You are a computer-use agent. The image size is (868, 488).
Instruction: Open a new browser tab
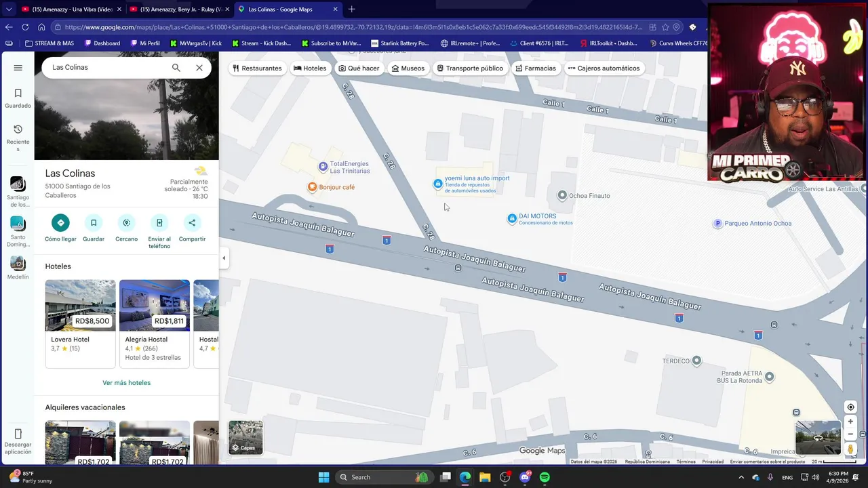(x=351, y=9)
